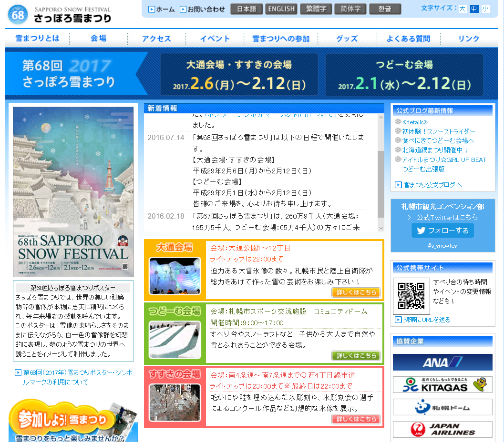Click the snowflake icon beside 食べにきてつどーむ会場へ
This screenshot has height=442, width=504.
(398, 140)
